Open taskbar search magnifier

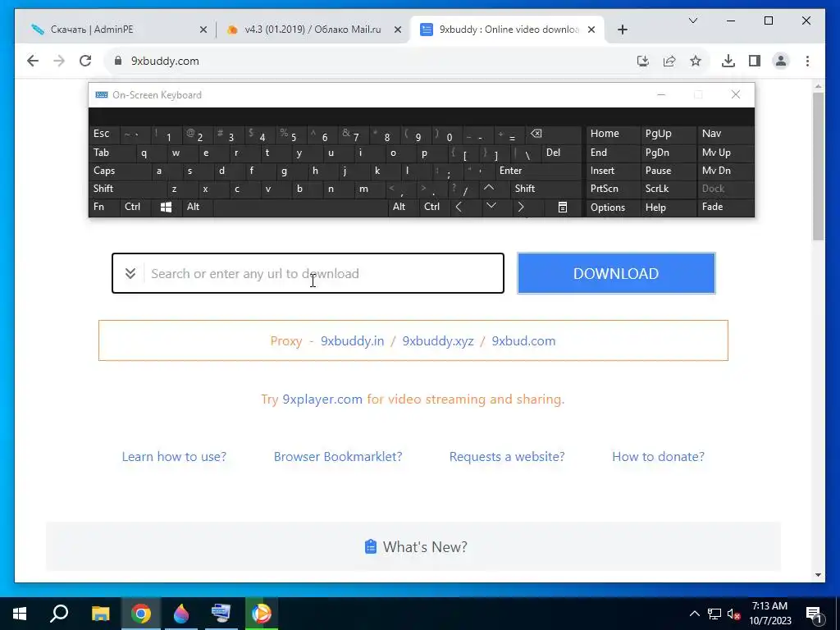click(59, 614)
